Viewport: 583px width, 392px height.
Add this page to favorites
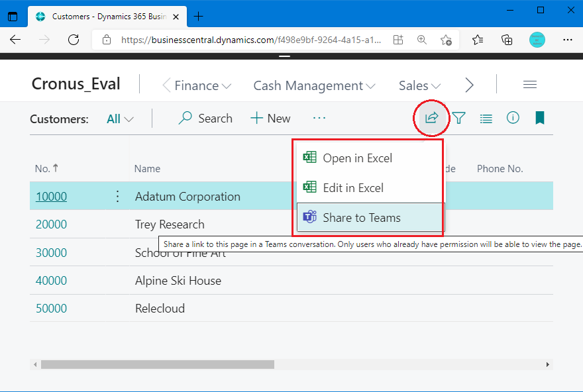pyautogui.click(x=446, y=39)
